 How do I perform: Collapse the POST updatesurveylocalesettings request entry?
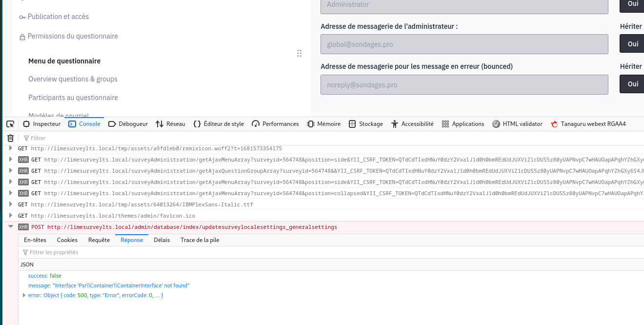coord(11,227)
